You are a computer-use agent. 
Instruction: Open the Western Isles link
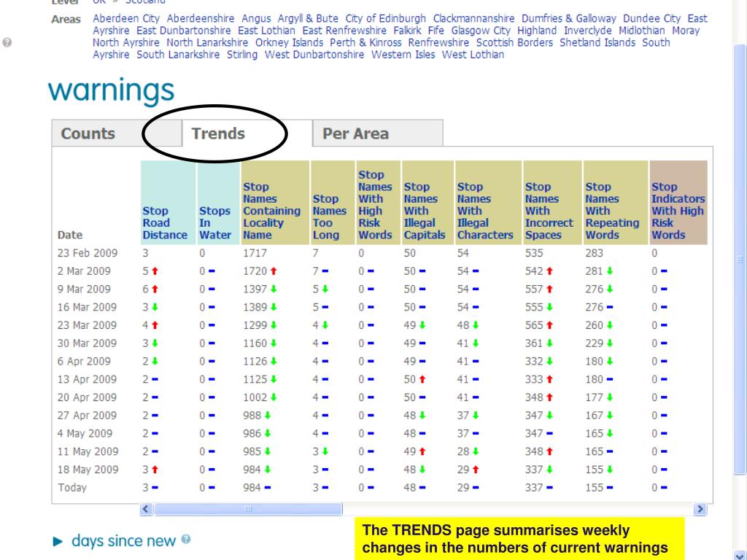403,55
